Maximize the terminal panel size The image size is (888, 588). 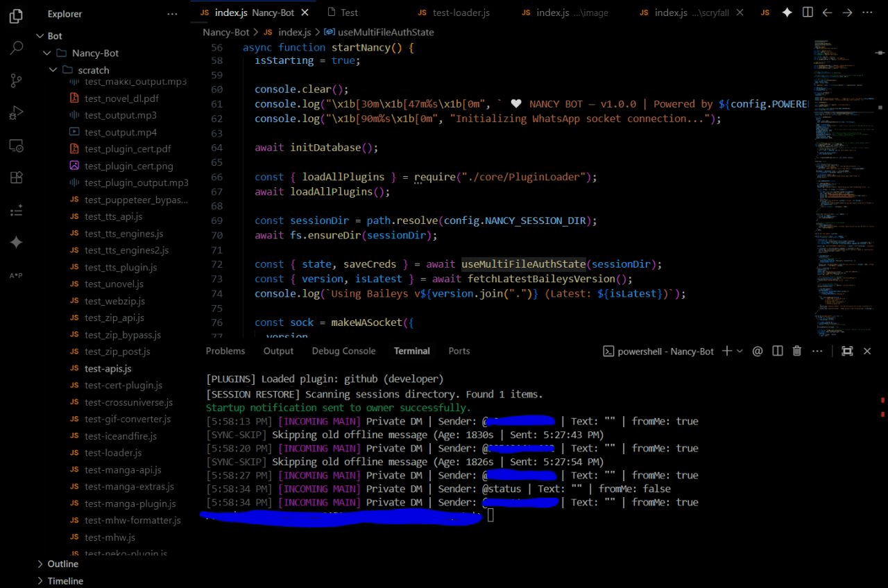(847, 351)
